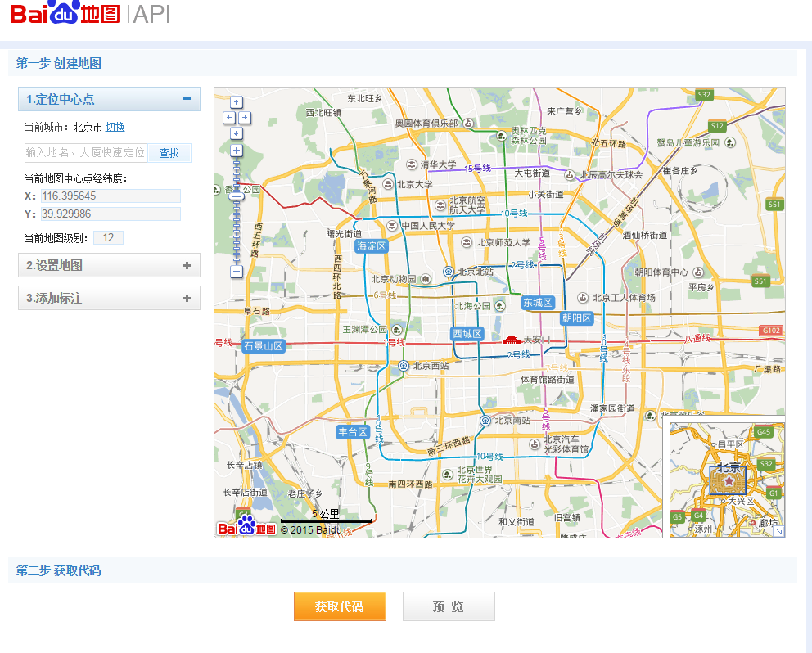The height and width of the screenshot is (653, 812).
Task: Click the pan-down arrow on the map
Action: (x=236, y=132)
